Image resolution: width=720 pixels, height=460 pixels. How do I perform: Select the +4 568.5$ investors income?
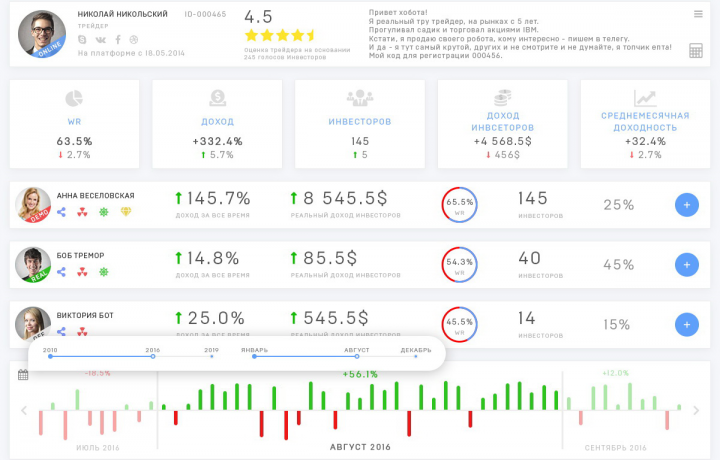[x=503, y=141]
